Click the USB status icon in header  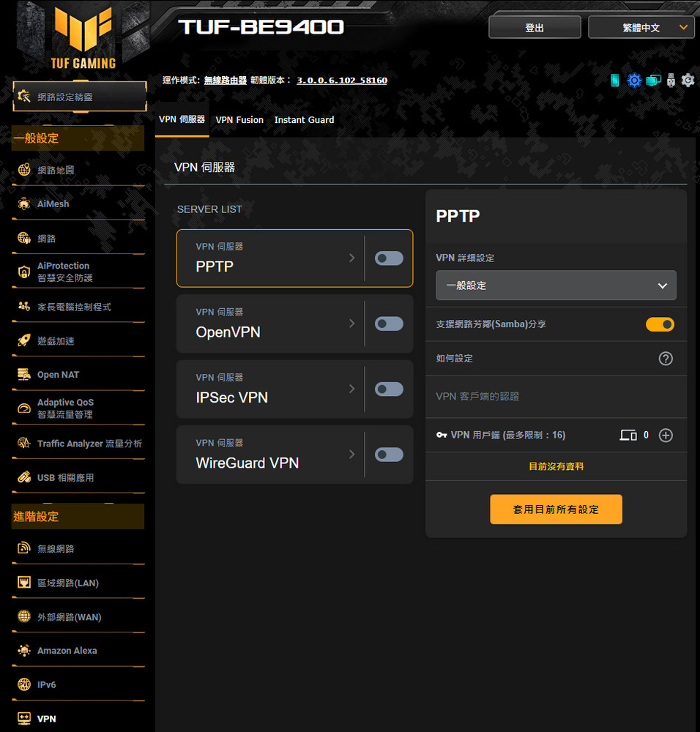[671, 81]
